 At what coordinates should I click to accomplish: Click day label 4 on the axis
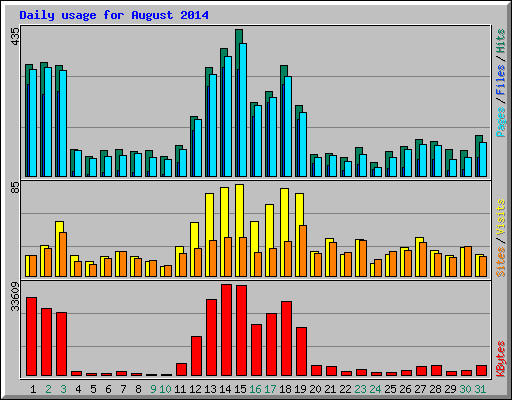78,389
